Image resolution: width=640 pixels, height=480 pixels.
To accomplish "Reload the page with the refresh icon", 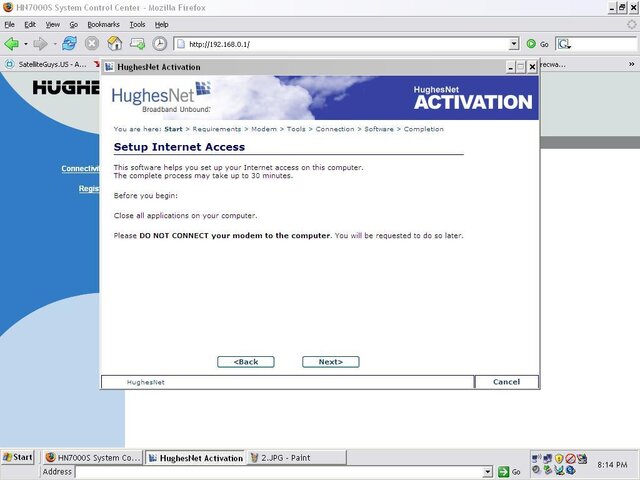I will (x=69, y=43).
